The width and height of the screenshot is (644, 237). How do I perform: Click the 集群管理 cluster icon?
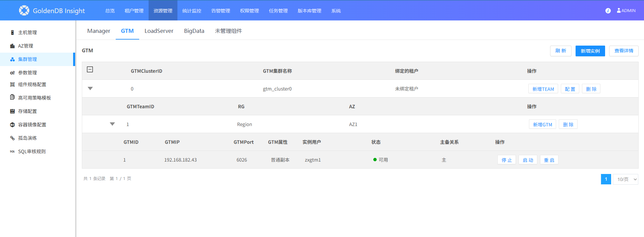coord(12,59)
